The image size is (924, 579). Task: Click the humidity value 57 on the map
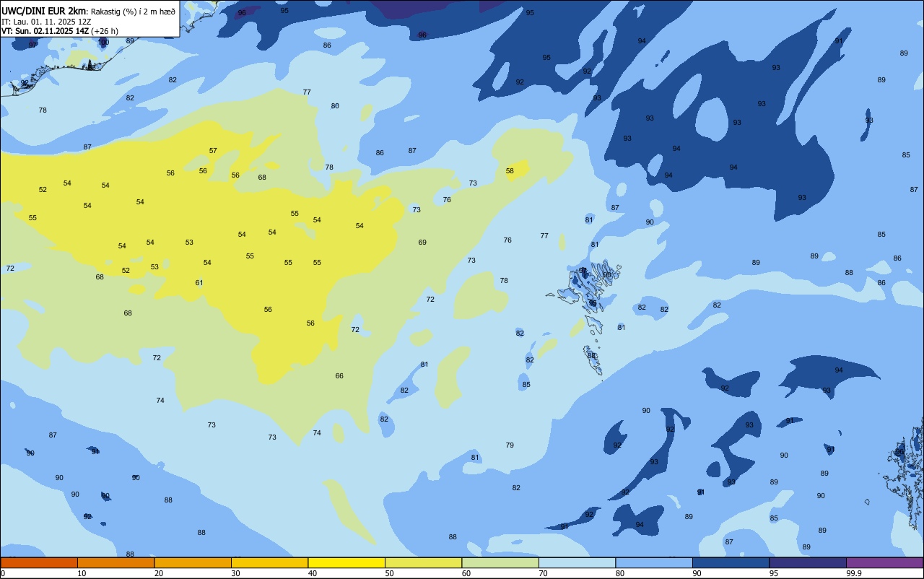point(213,151)
